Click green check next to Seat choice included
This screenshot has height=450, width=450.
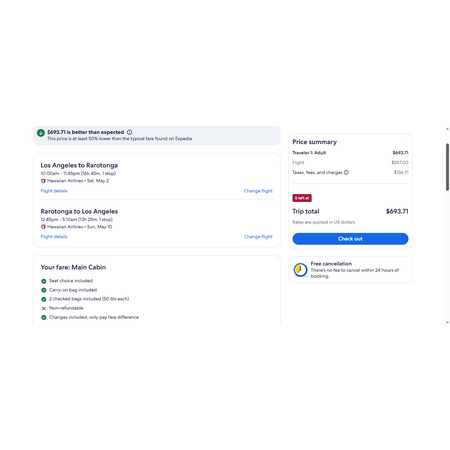click(44, 281)
